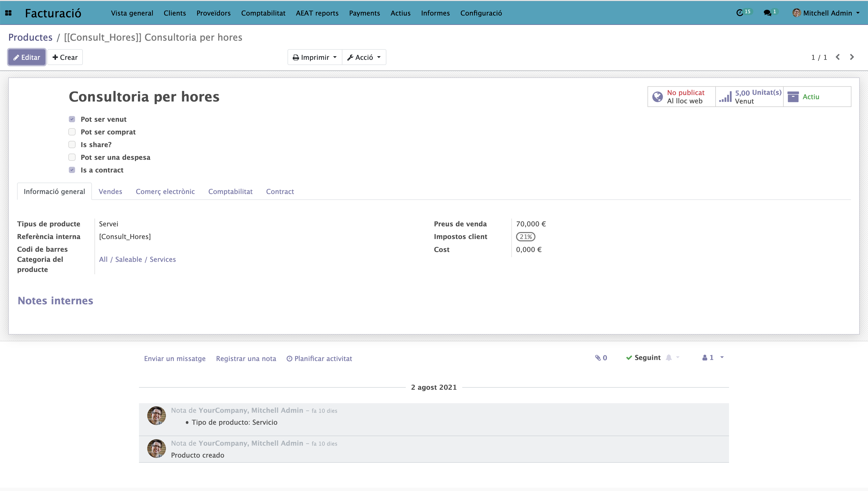868x491 pixels.
Task: Toggle the Pot ser venut checkbox
Action: (72, 119)
